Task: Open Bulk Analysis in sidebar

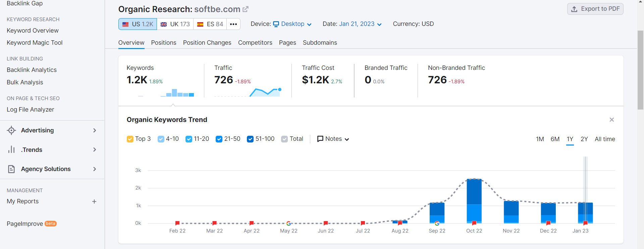Action: pos(25,82)
